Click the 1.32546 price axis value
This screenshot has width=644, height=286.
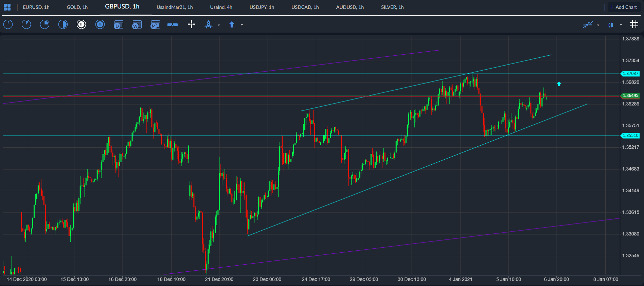(x=630, y=256)
